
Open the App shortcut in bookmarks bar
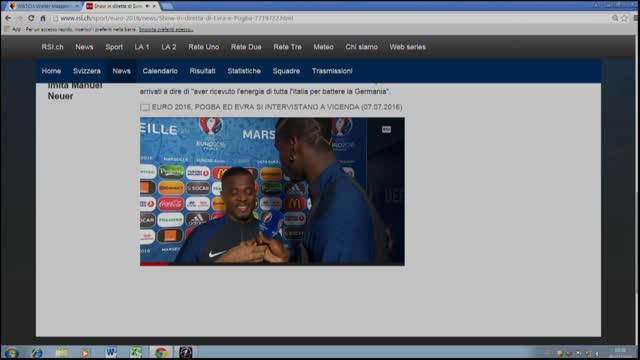[13, 29]
